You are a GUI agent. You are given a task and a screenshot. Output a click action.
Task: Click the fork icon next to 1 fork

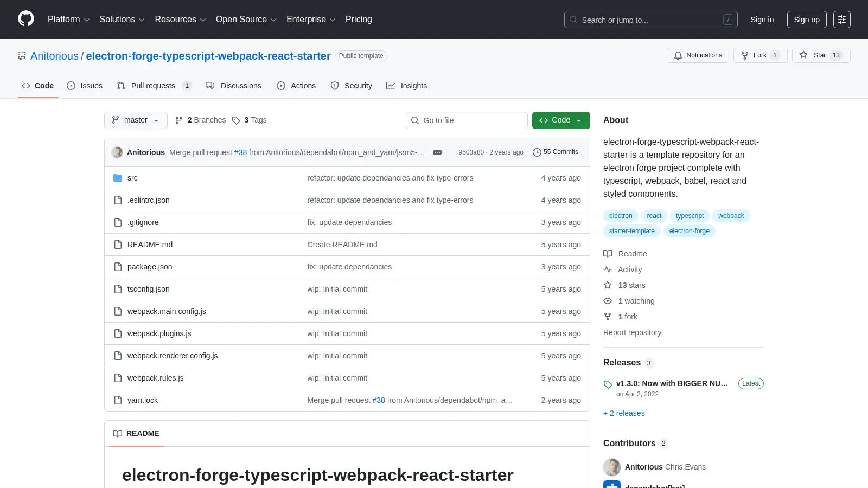608,317
